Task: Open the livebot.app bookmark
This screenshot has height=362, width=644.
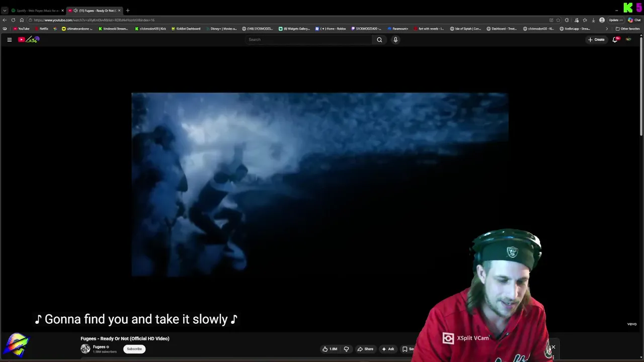Action: pyautogui.click(x=575, y=29)
